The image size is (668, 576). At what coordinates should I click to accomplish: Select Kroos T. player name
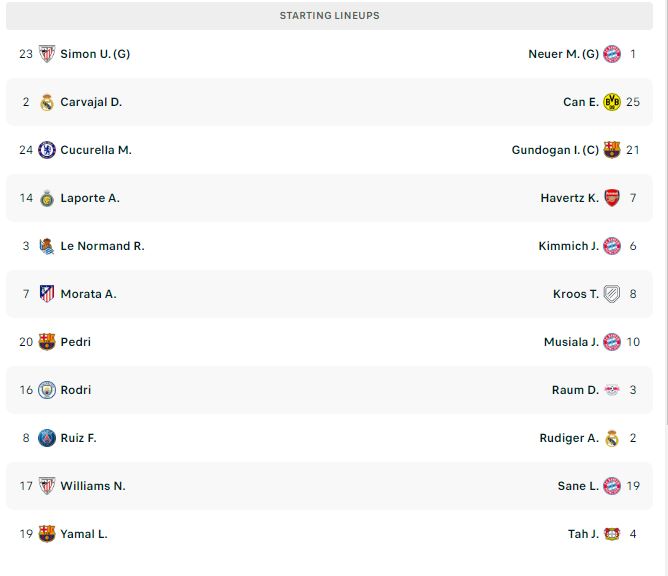coord(576,294)
